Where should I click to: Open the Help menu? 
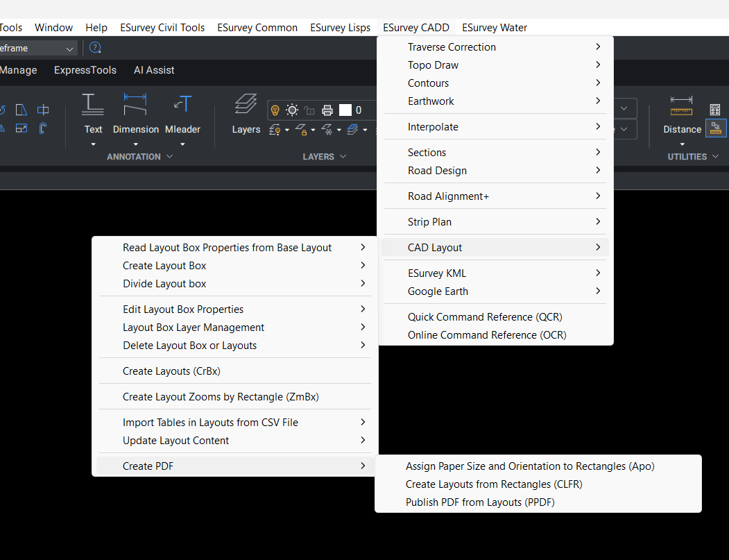96,28
